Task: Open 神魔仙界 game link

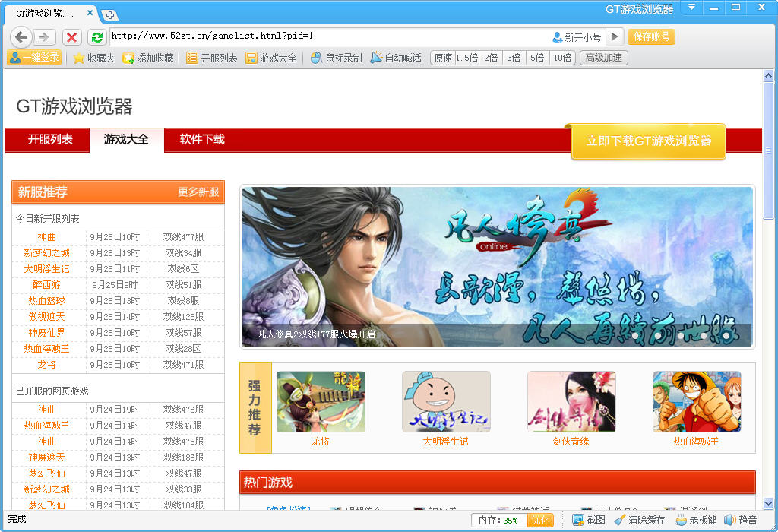Action: pyautogui.click(x=46, y=333)
